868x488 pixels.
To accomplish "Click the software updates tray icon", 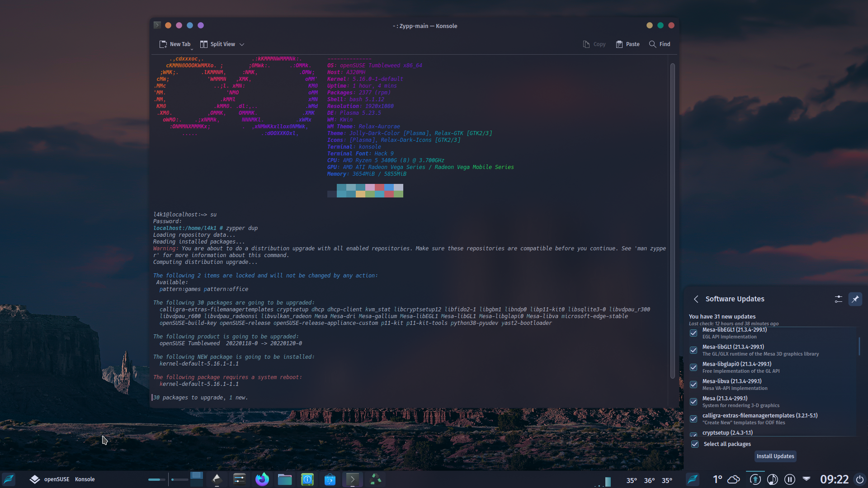I will click(755, 479).
